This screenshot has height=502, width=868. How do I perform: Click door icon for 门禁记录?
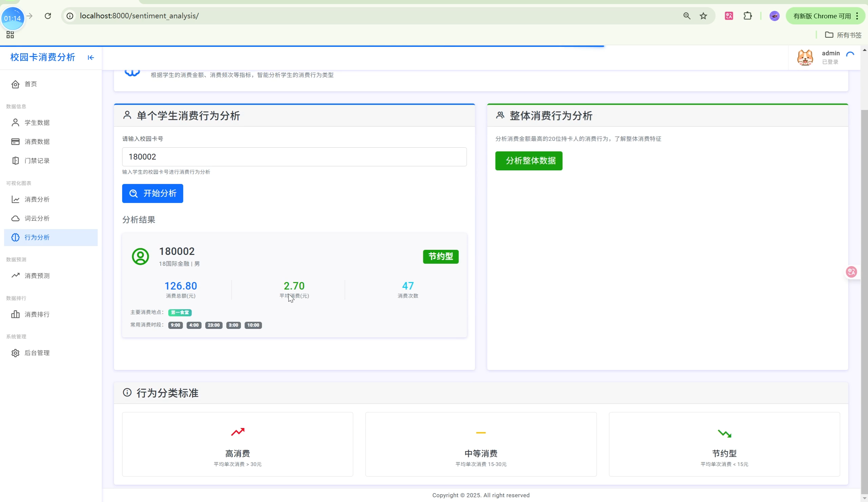coord(16,161)
